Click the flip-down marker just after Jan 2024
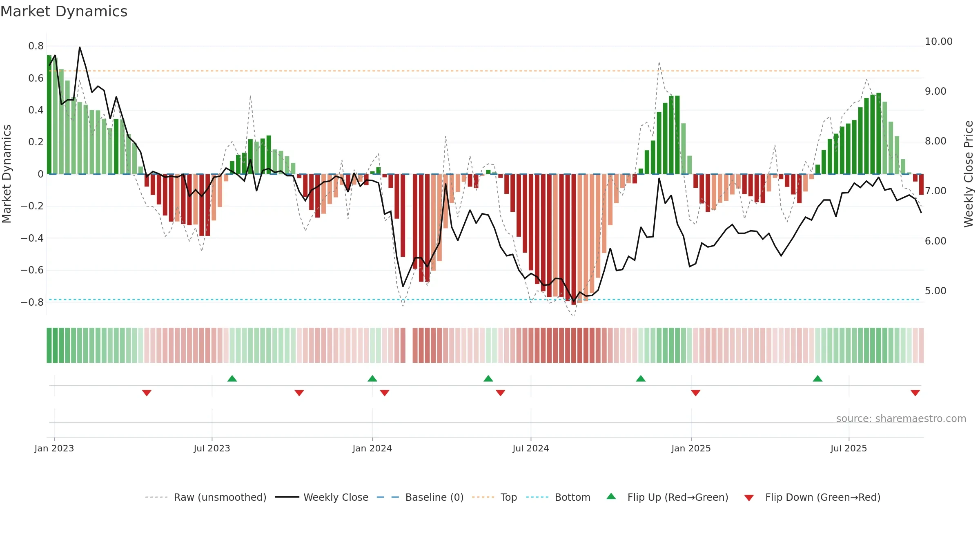Image resolution: width=980 pixels, height=551 pixels. point(385,393)
